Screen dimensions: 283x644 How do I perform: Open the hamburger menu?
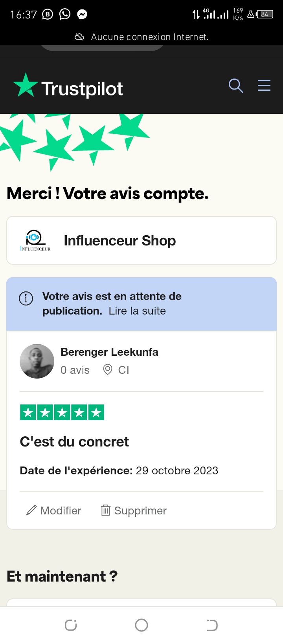click(x=264, y=86)
